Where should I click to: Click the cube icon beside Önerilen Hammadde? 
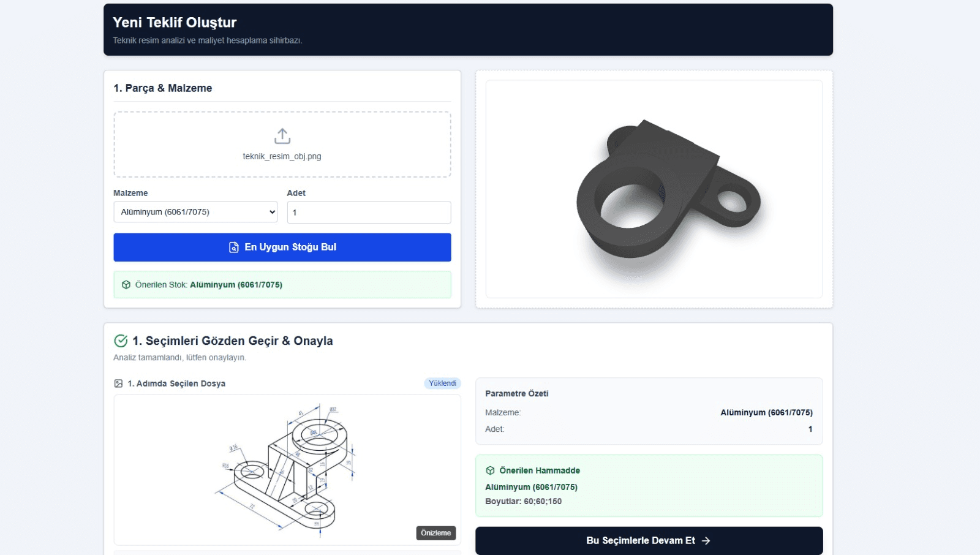tap(490, 470)
